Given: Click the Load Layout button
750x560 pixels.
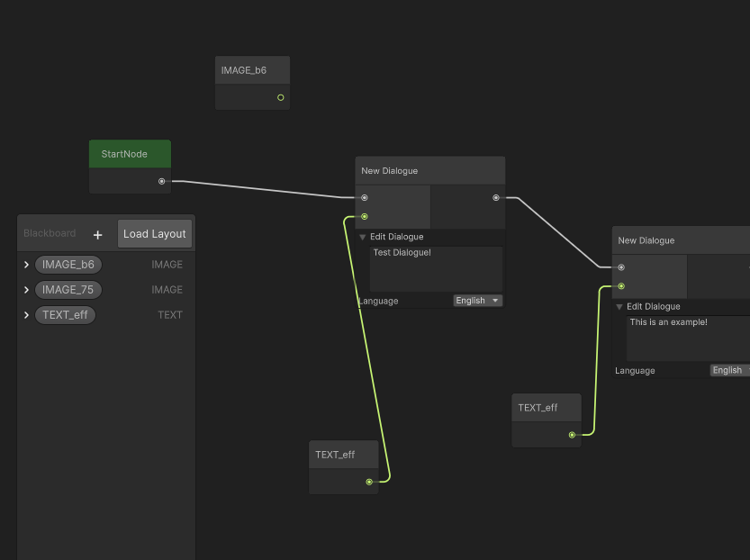Looking at the screenshot, I should click(155, 234).
